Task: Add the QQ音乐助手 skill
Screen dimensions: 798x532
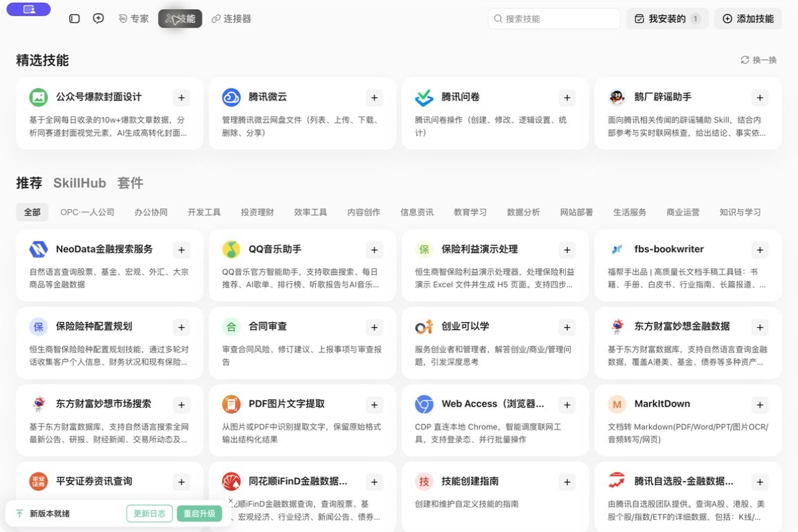Action: coord(374,250)
